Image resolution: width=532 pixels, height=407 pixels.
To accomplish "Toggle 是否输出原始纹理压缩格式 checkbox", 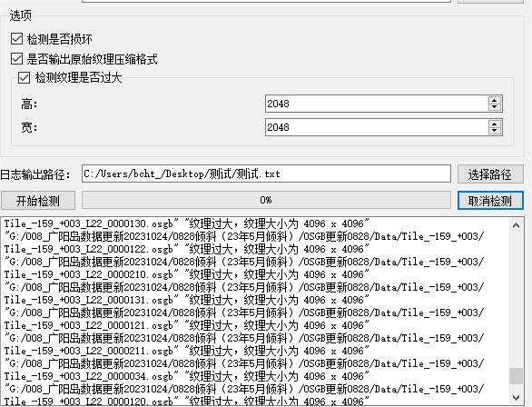I will point(16,59).
